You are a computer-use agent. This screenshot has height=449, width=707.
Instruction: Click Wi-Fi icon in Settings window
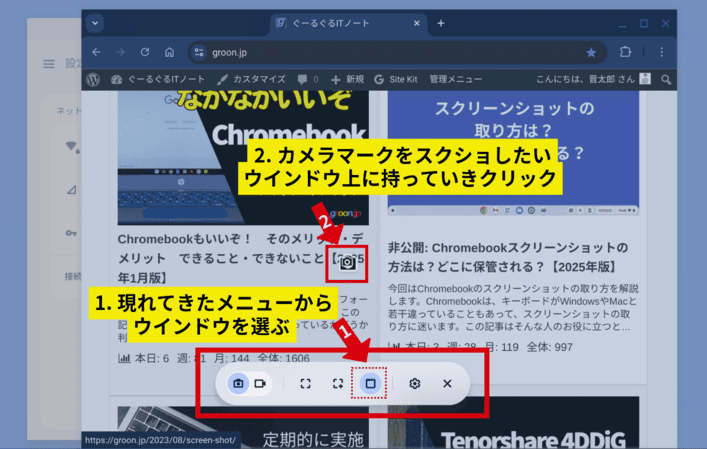pos(72,146)
